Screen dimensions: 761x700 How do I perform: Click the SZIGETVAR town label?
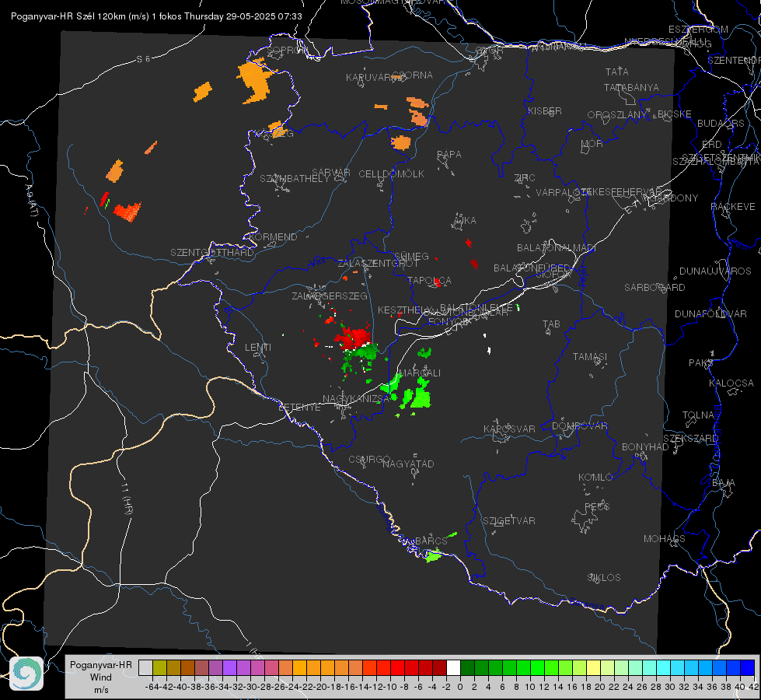click(509, 521)
